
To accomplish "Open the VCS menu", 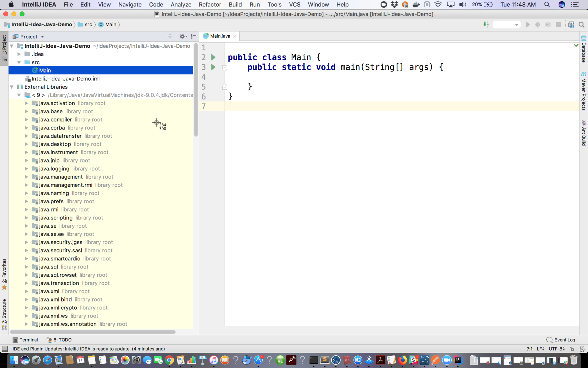I will point(295,4).
